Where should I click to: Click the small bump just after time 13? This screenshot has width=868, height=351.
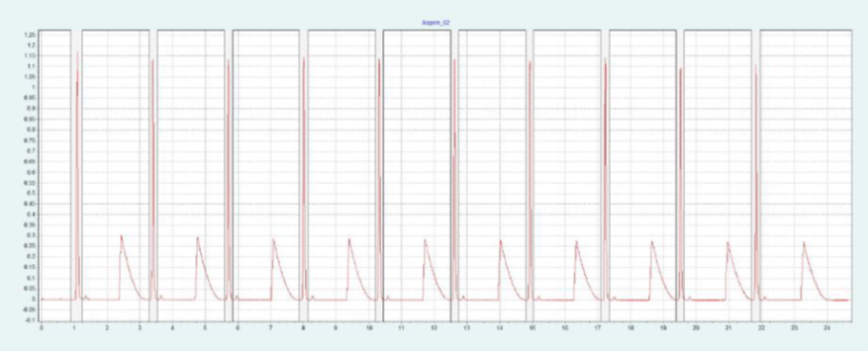point(463,298)
